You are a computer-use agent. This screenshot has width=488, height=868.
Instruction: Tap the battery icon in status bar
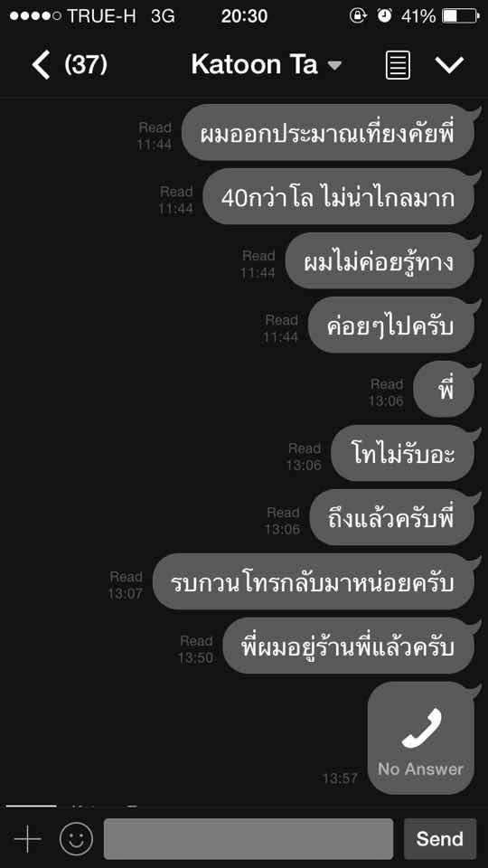(x=460, y=16)
